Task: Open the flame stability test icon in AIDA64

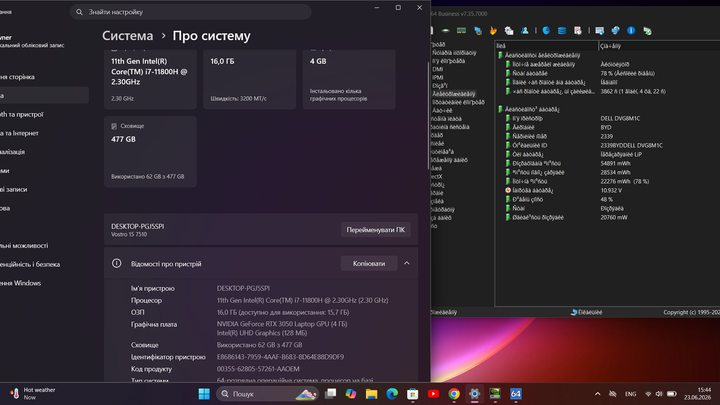Action: pos(493,31)
